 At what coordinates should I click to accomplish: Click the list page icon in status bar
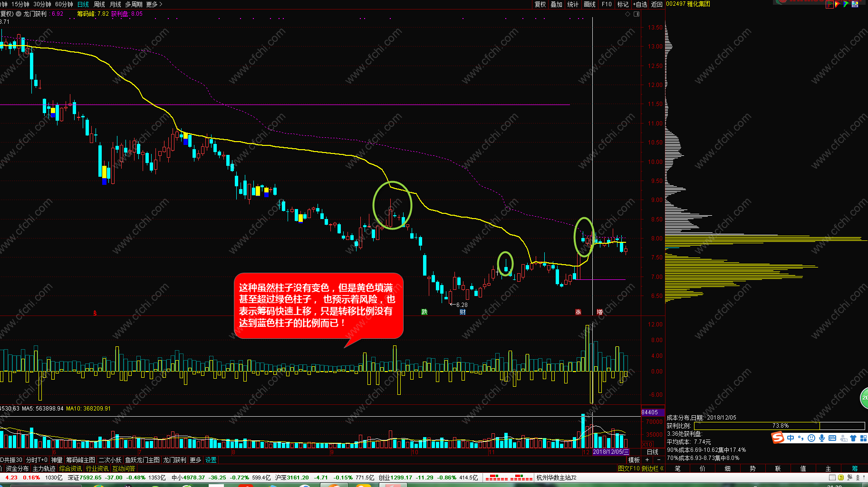(832, 477)
